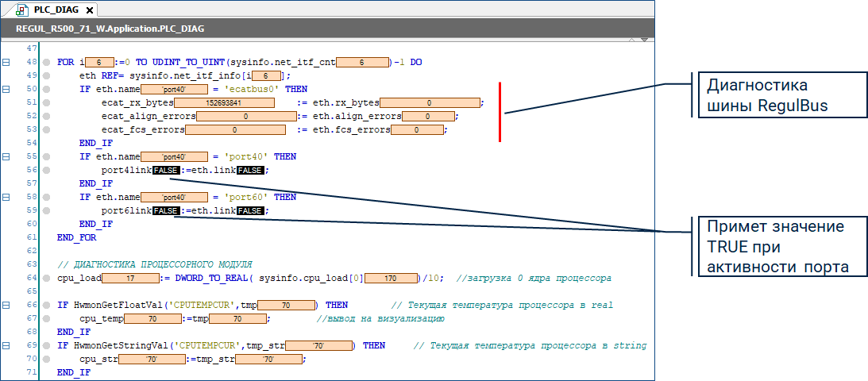Click the REGUL_R500_71_W.Application.PLC_DIAG path header
868x381 pixels.
(110, 28)
